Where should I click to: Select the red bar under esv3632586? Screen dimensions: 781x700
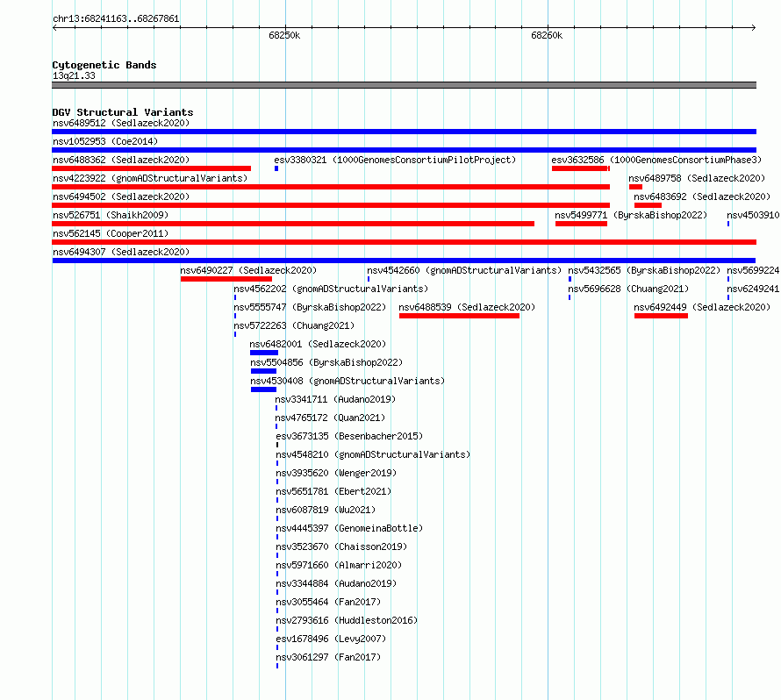[x=580, y=168]
